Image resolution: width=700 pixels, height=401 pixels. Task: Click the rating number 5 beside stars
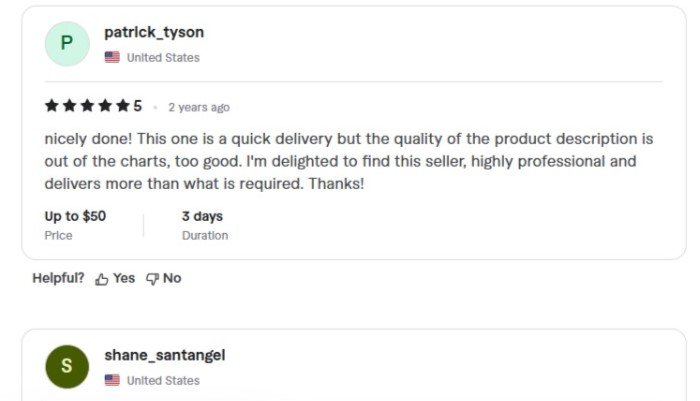pos(138,106)
